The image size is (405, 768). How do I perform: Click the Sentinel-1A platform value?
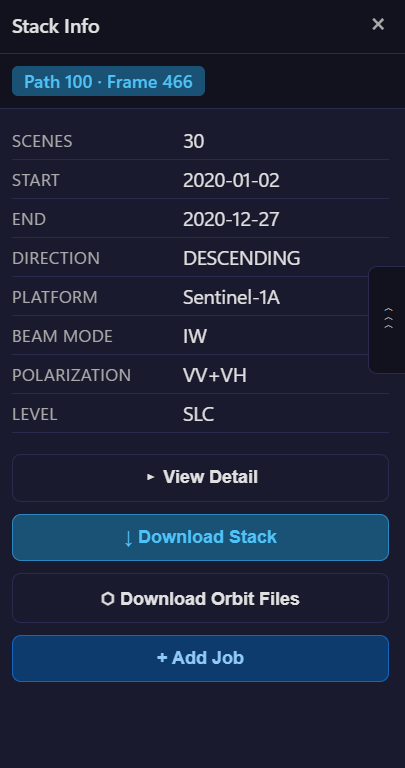pos(231,297)
